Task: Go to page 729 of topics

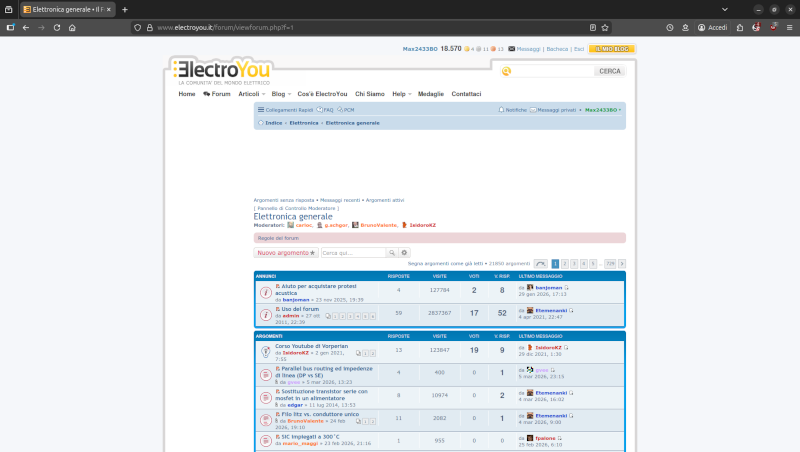Action: pyautogui.click(x=610, y=263)
